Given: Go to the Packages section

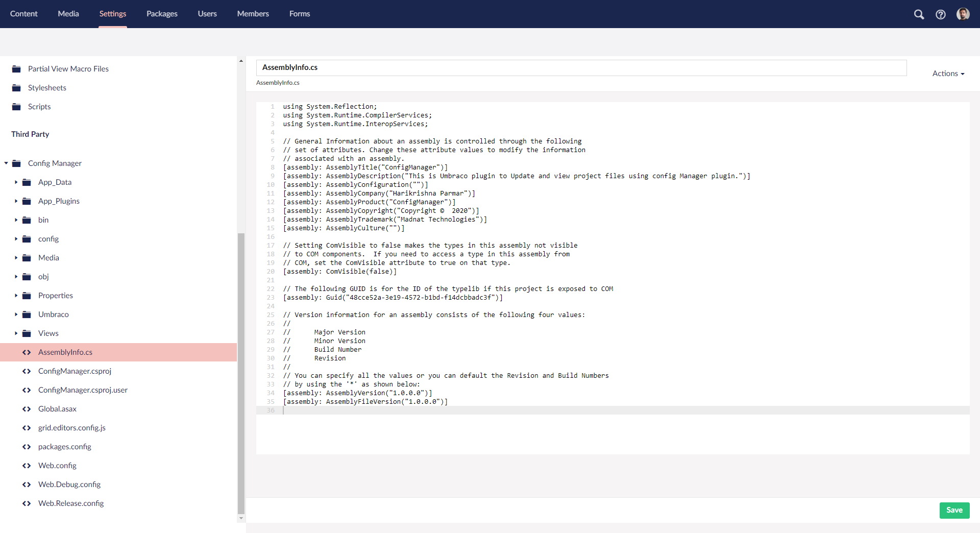Looking at the screenshot, I should click(162, 14).
